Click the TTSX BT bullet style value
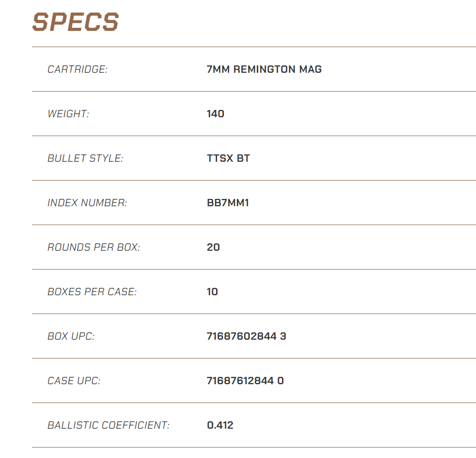476x458 pixels. point(228,158)
